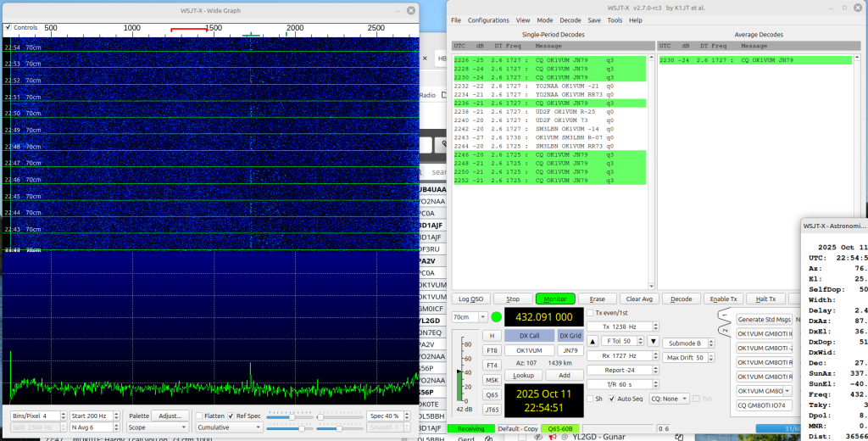Viewport: 868px width, 441px height.
Task: Click the down-arrow button beside F Tol
Action: (654, 341)
